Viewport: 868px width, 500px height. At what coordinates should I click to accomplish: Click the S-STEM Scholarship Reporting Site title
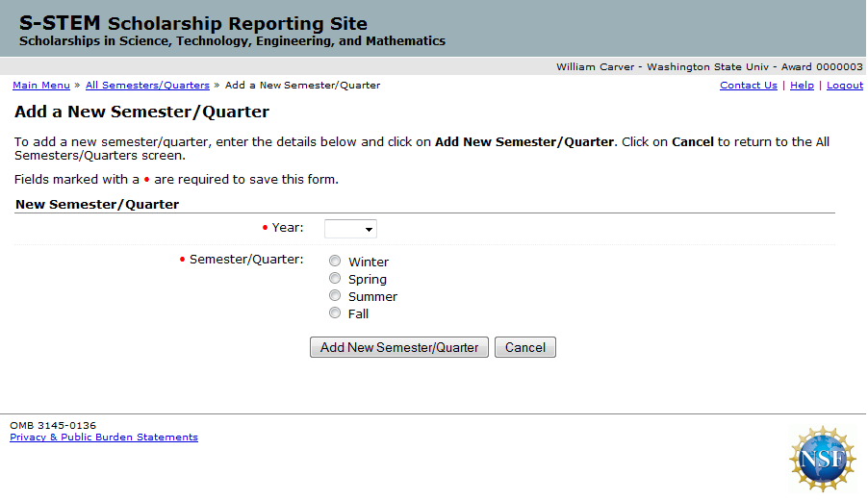[x=192, y=23]
